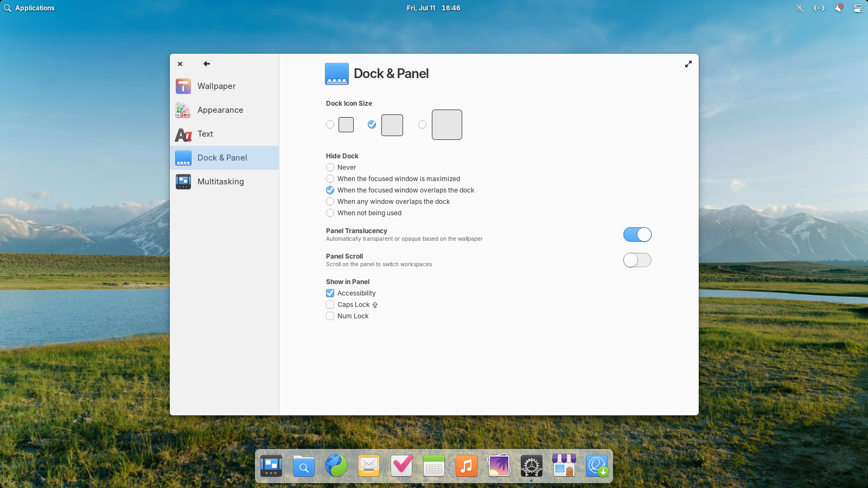Open the Files app from the dock
The image size is (868, 488).
[x=304, y=466]
